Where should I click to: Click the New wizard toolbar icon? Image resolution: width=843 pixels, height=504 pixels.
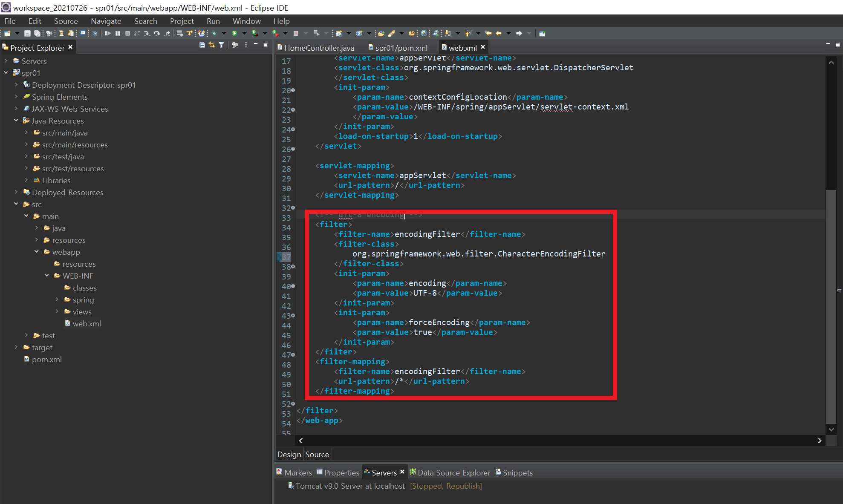point(7,33)
